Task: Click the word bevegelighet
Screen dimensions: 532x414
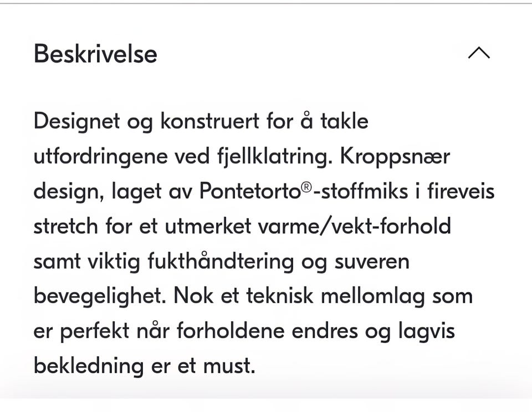Action: (100, 297)
